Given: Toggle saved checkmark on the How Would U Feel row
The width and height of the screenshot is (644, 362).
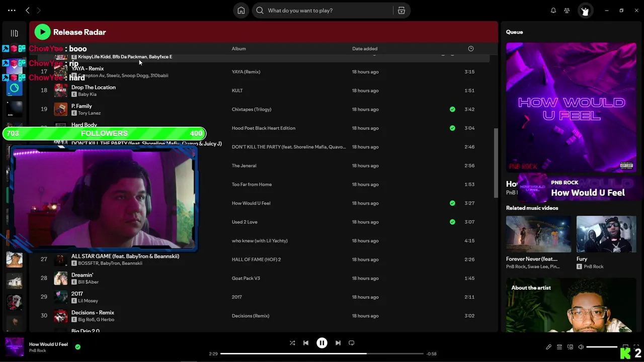Looking at the screenshot, I should click(452, 203).
